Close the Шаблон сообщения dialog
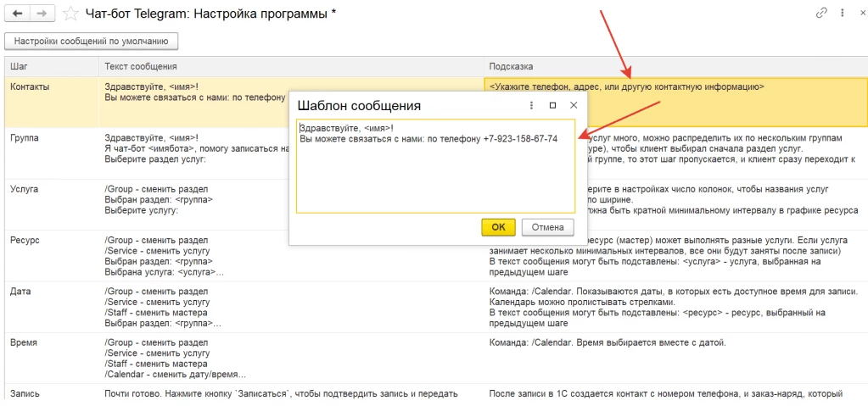868x406 pixels. 574,105
